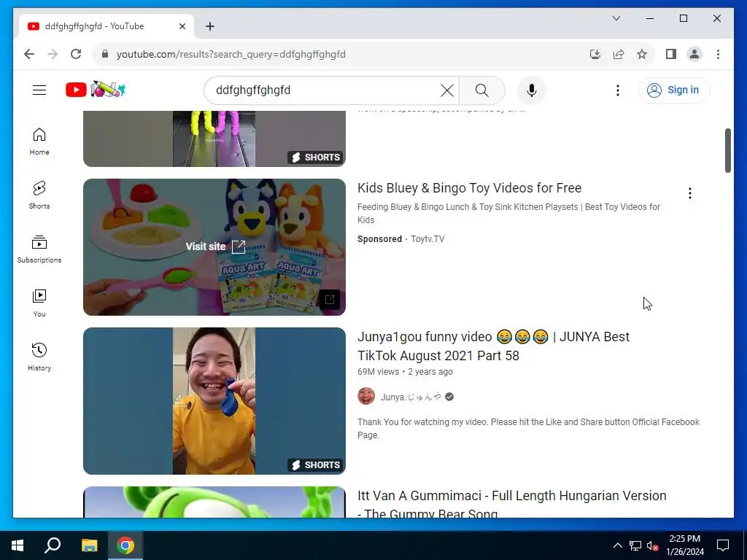Click external link icon on ad thumbnail

click(x=330, y=300)
